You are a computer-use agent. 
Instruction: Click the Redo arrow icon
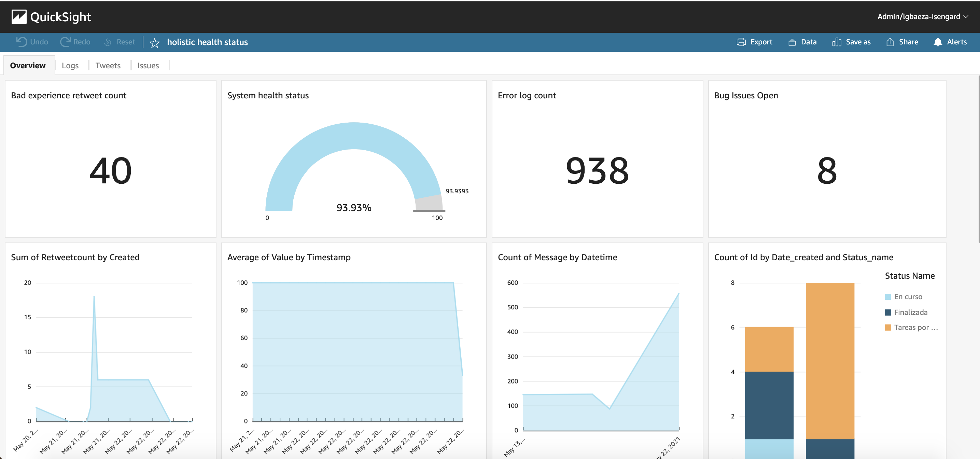(65, 42)
